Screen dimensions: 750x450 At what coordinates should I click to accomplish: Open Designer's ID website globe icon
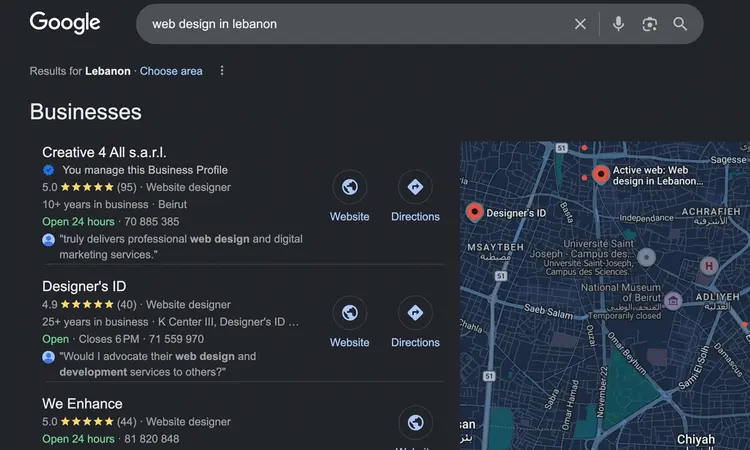click(349, 313)
